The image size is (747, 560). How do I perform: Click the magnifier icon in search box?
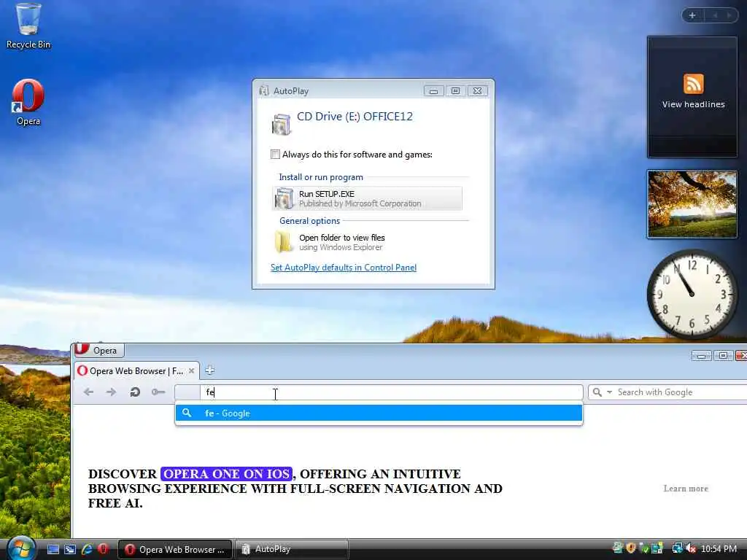click(x=597, y=392)
